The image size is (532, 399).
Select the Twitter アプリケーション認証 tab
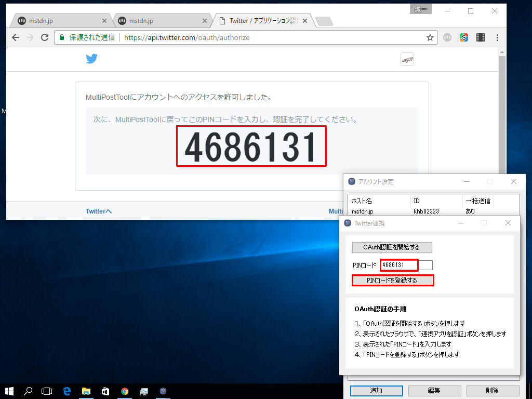(261, 21)
